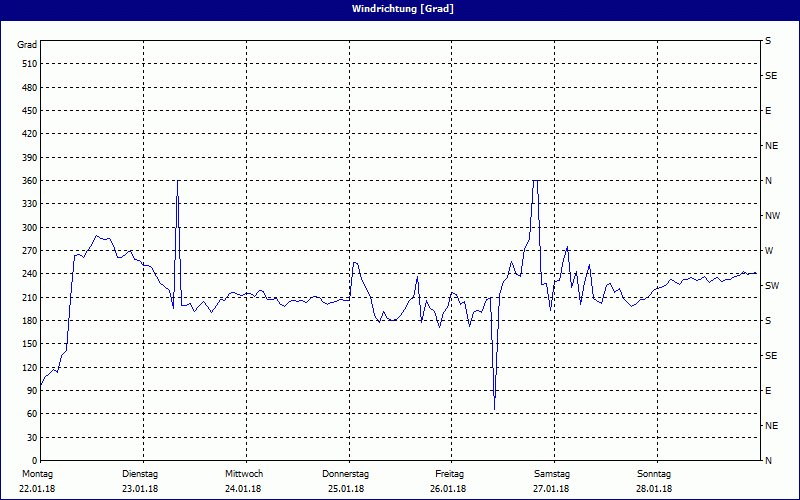Screen dimensions: 800x500
Task: Click the 180 value on left axis
Action: tap(29, 321)
